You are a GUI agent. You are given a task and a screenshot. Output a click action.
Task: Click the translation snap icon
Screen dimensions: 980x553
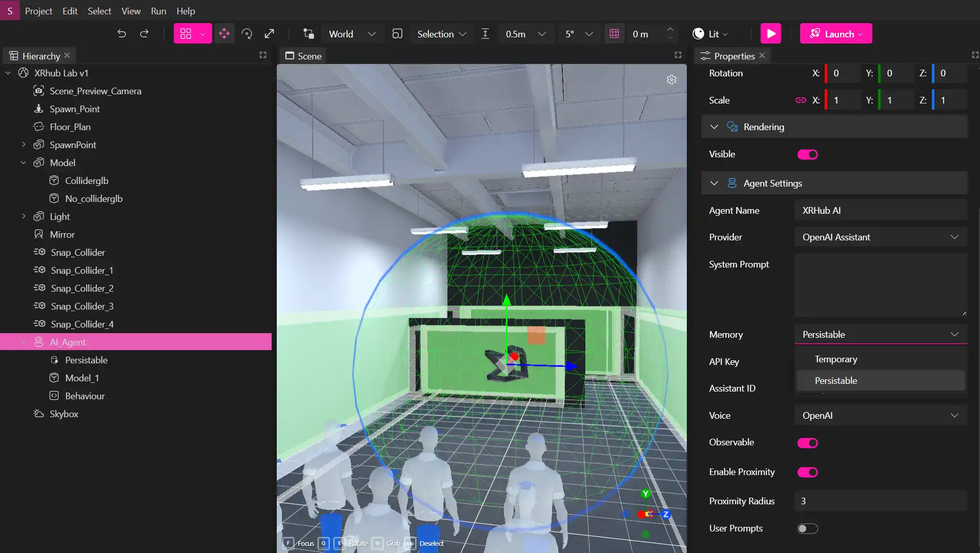[485, 34]
